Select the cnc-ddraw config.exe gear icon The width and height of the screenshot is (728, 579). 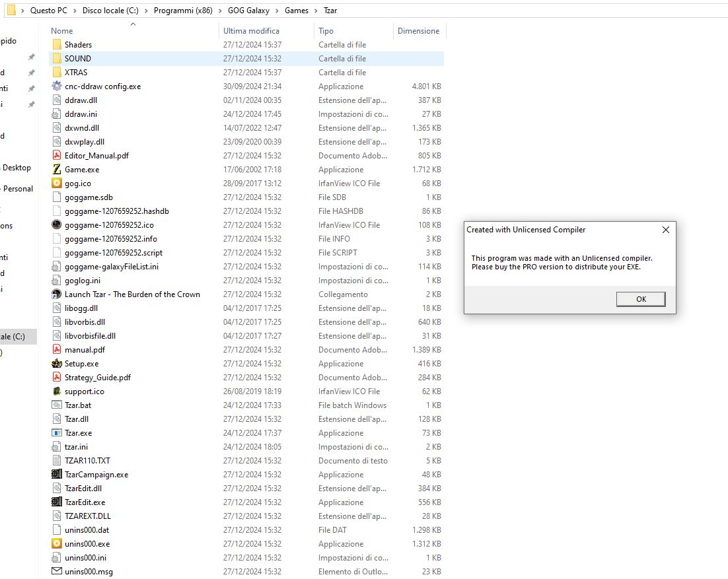pyautogui.click(x=57, y=86)
